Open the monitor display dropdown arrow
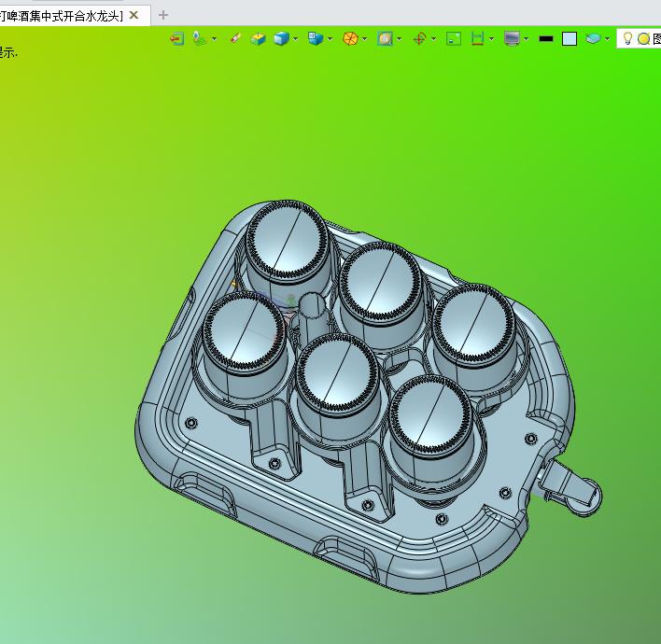The image size is (661, 644). pyautogui.click(x=527, y=39)
